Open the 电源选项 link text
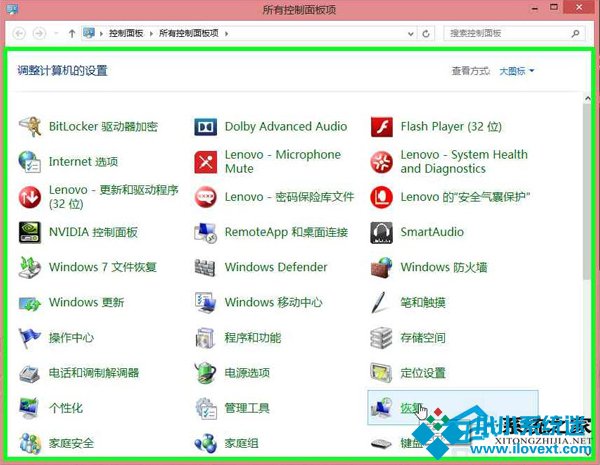Screen dimensions: 600x465 (x=247, y=373)
